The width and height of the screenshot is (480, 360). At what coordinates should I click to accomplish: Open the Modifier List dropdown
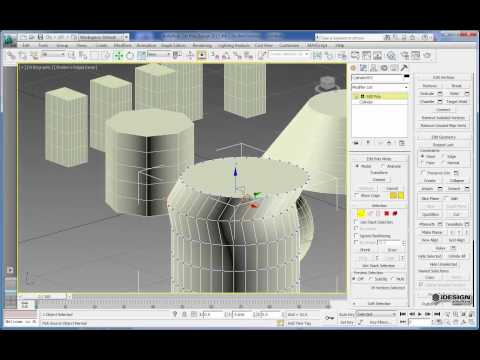[x=380, y=87]
